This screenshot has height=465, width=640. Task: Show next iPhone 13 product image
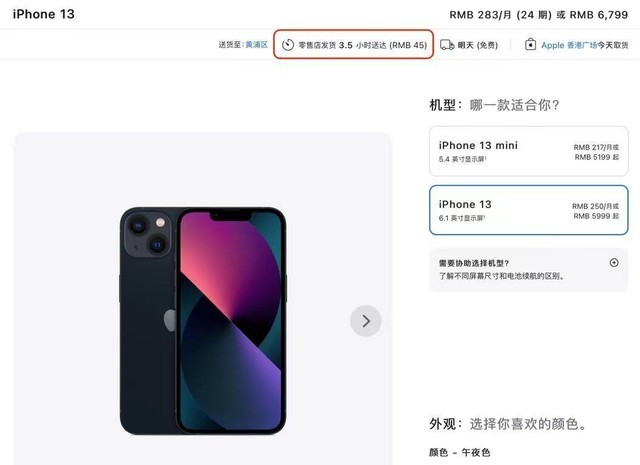(366, 321)
